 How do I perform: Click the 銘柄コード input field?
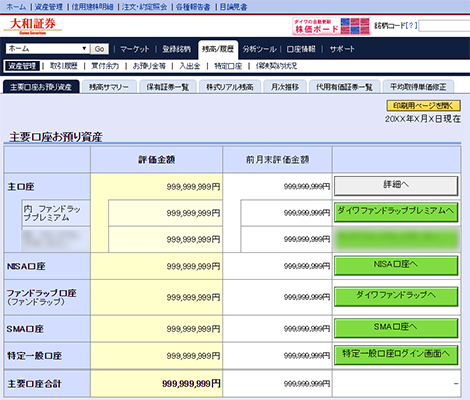444,26
